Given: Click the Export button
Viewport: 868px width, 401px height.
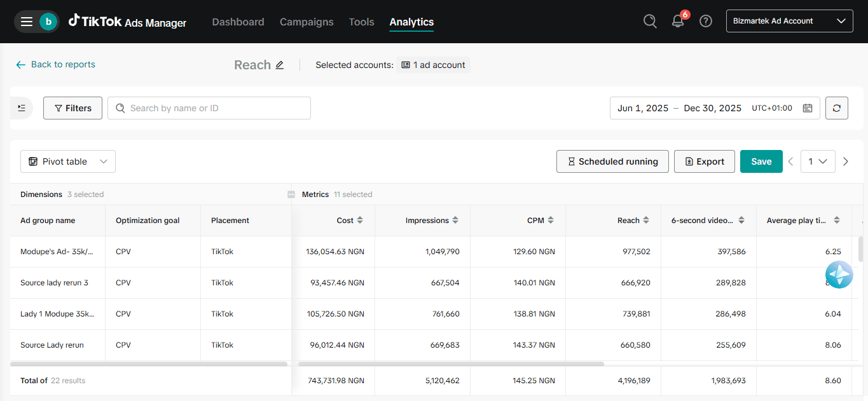Looking at the screenshot, I should click(705, 161).
